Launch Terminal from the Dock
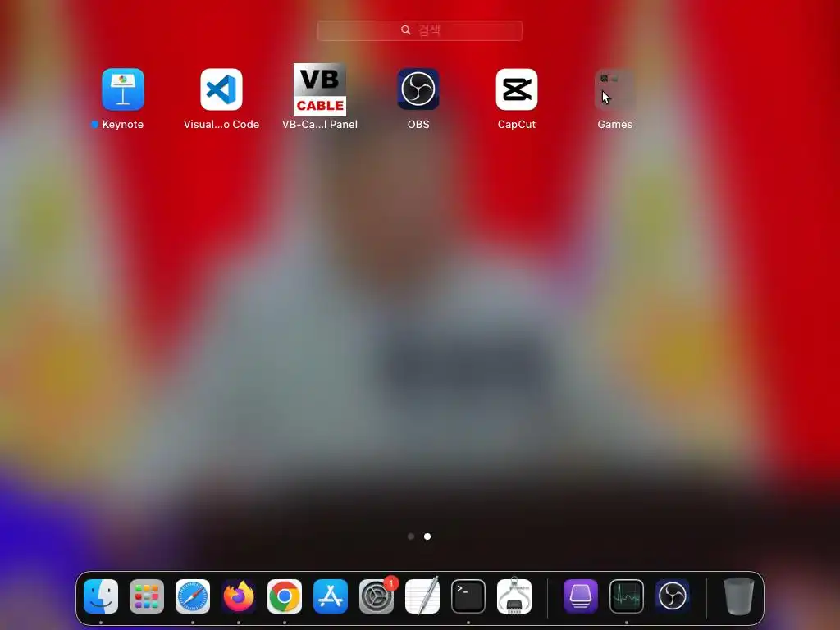The image size is (840, 630). [468, 596]
